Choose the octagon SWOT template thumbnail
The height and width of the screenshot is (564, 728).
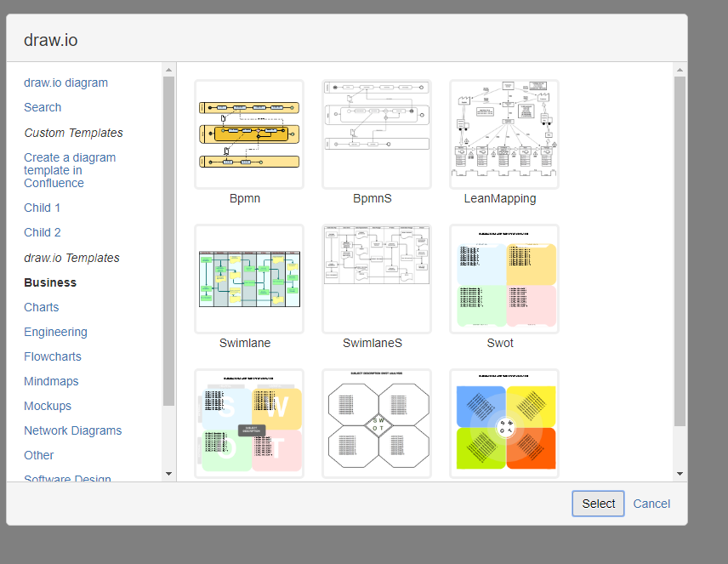tap(377, 424)
